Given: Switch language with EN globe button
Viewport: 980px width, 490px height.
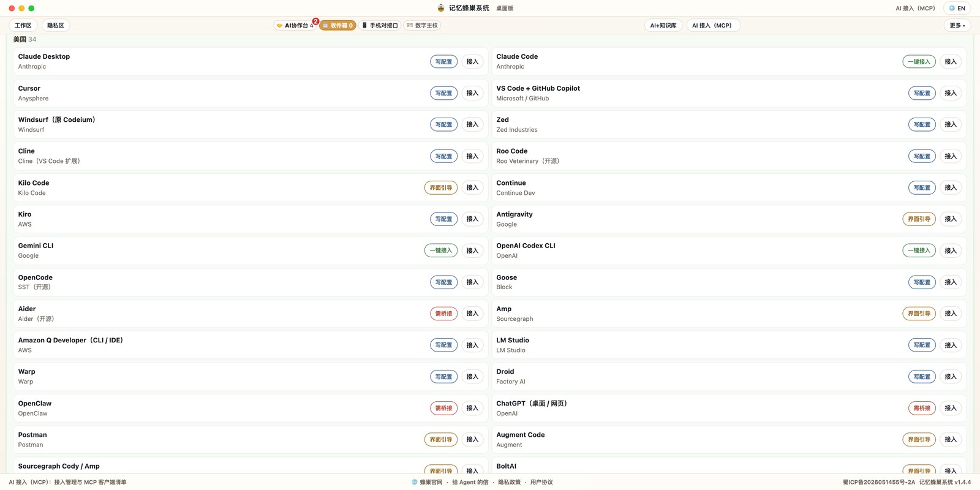Looking at the screenshot, I should [x=957, y=9].
